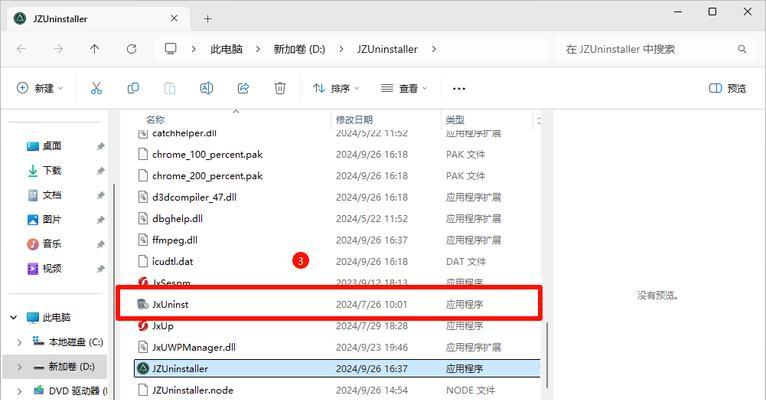Click the Cut scissors icon

click(96, 88)
